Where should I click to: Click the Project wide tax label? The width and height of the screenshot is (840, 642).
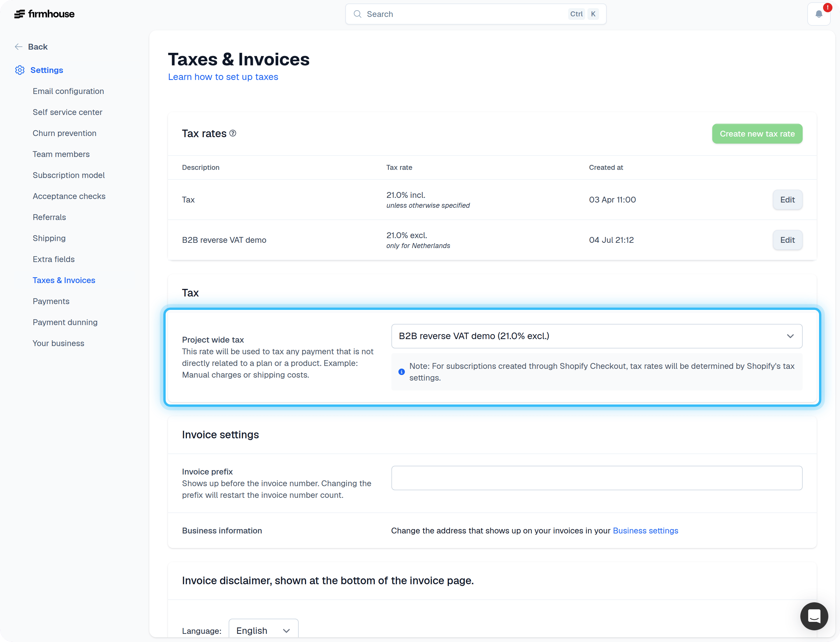click(x=213, y=340)
